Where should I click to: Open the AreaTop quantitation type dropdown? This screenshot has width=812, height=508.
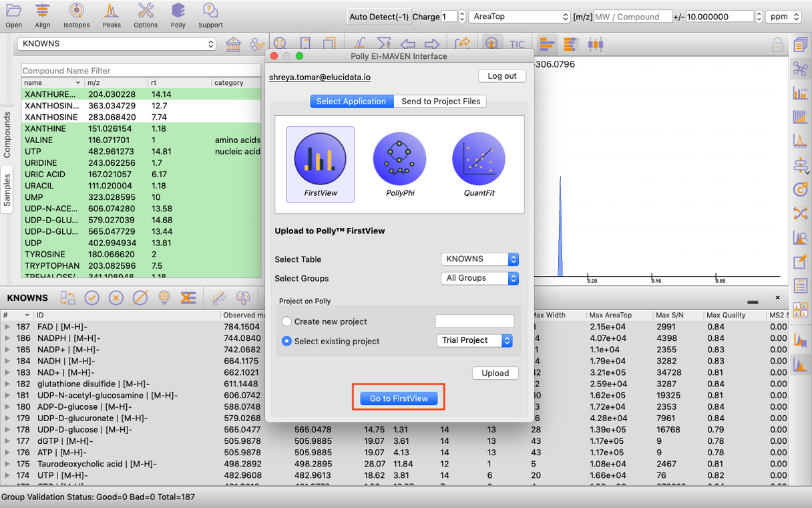tap(519, 17)
